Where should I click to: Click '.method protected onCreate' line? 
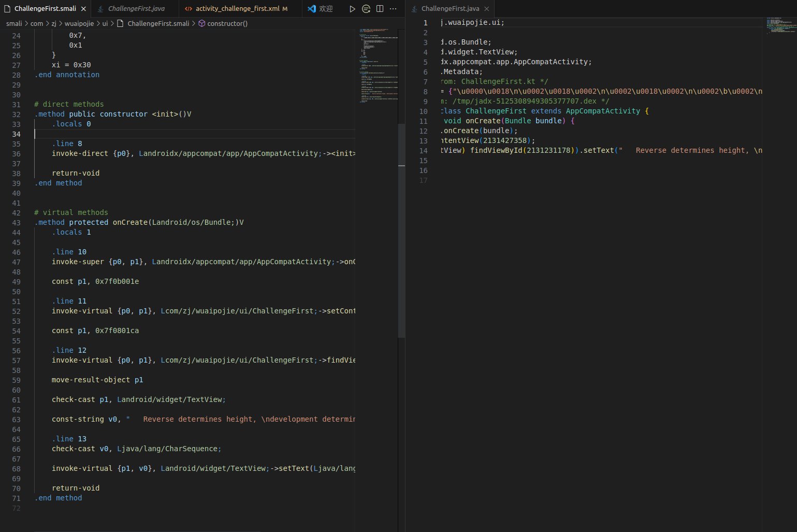pos(139,222)
